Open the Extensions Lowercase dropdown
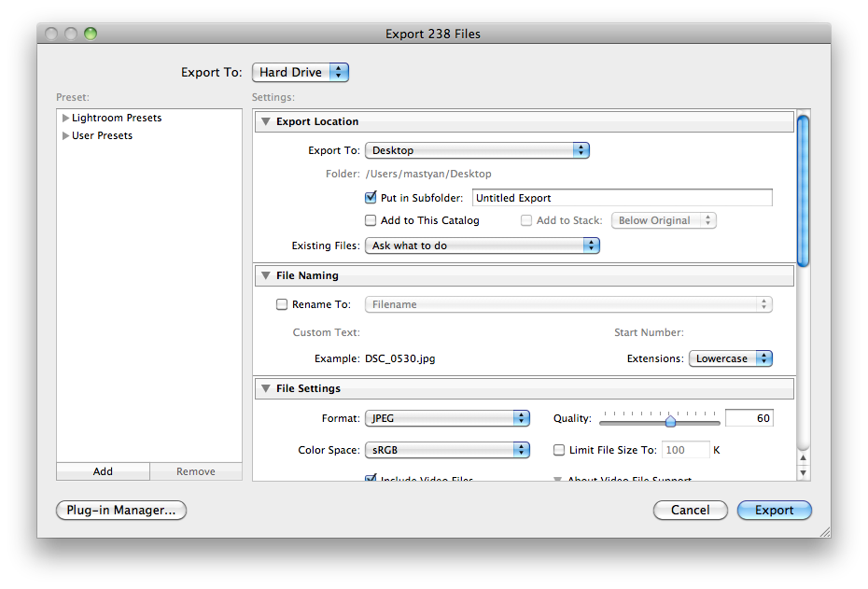Screen dimensions: 868x589 click(731, 358)
